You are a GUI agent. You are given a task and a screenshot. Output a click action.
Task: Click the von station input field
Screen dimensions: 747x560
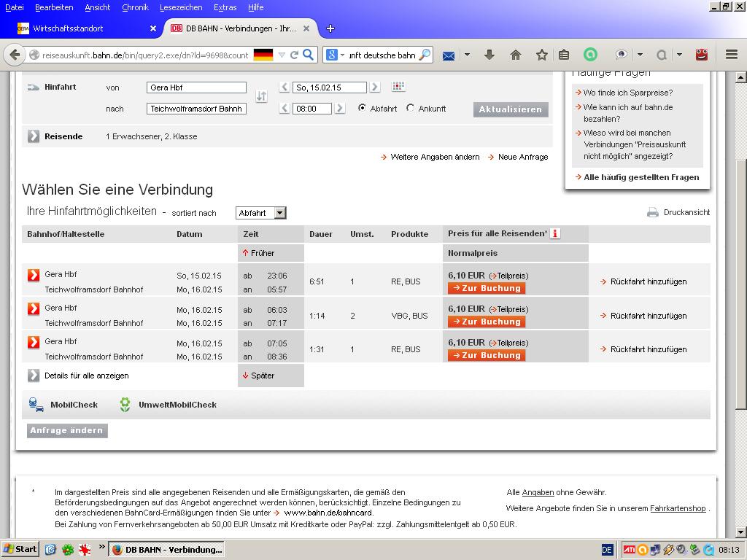196,87
